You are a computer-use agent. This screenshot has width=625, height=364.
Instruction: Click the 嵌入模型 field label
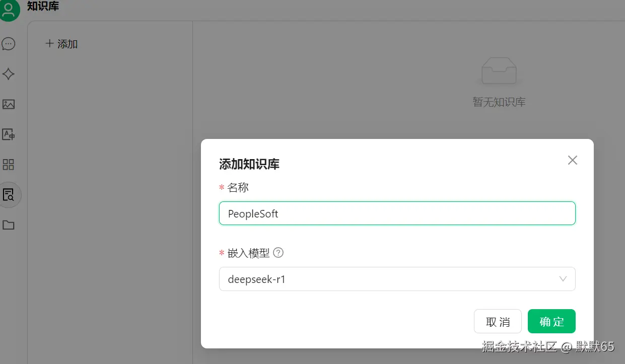[248, 253]
